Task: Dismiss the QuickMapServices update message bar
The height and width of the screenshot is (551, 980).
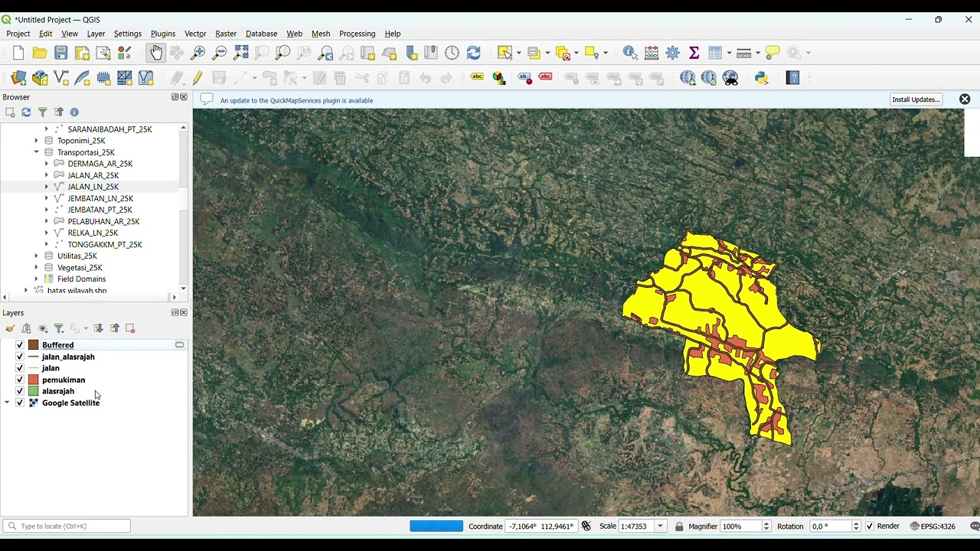Action: tap(965, 99)
